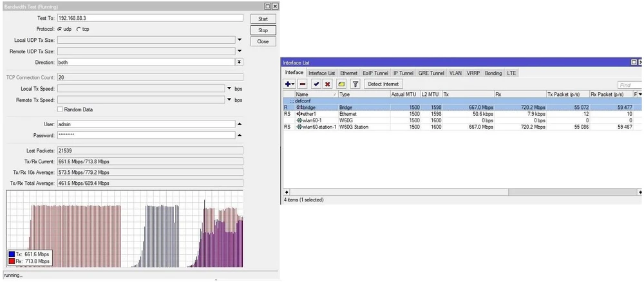644x282 pixels.
Task: Click the yellow Comment icon
Action: pos(341,84)
